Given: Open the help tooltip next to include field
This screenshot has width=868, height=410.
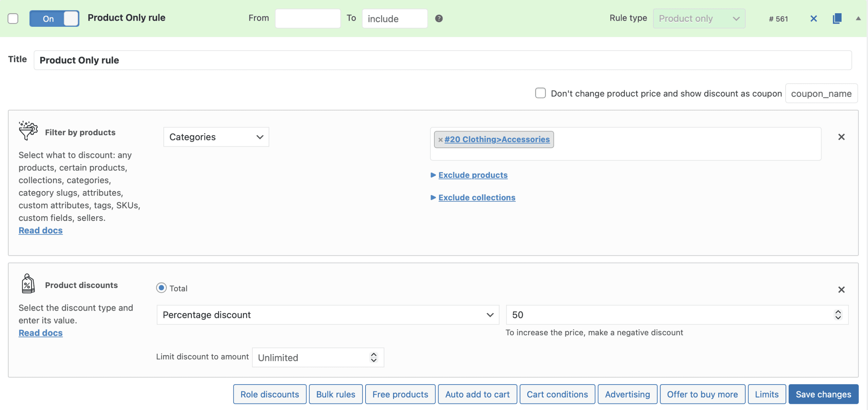Looking at the screenshot, I should [439, 19].
